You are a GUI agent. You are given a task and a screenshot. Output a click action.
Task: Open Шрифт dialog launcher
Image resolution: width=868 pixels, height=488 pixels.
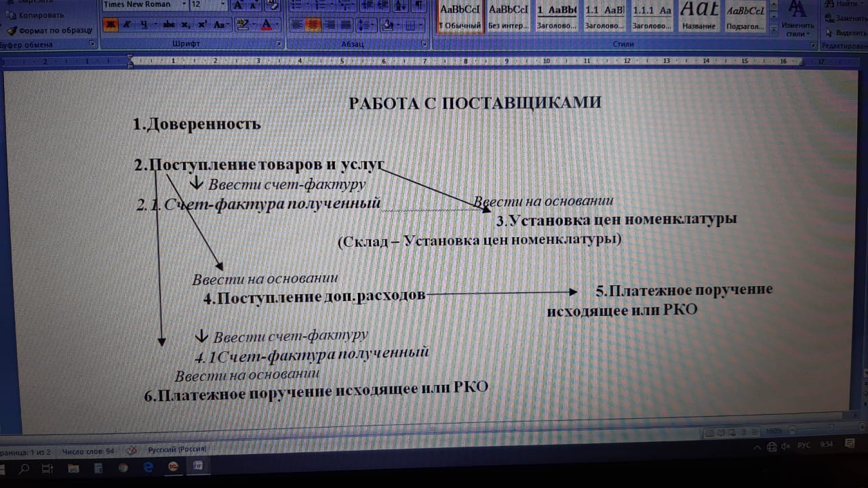[x=279, y=44]
